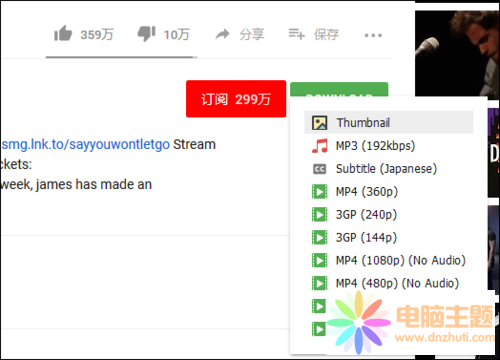
Task: Click the like ratio bar
Action: click(121, 57)
